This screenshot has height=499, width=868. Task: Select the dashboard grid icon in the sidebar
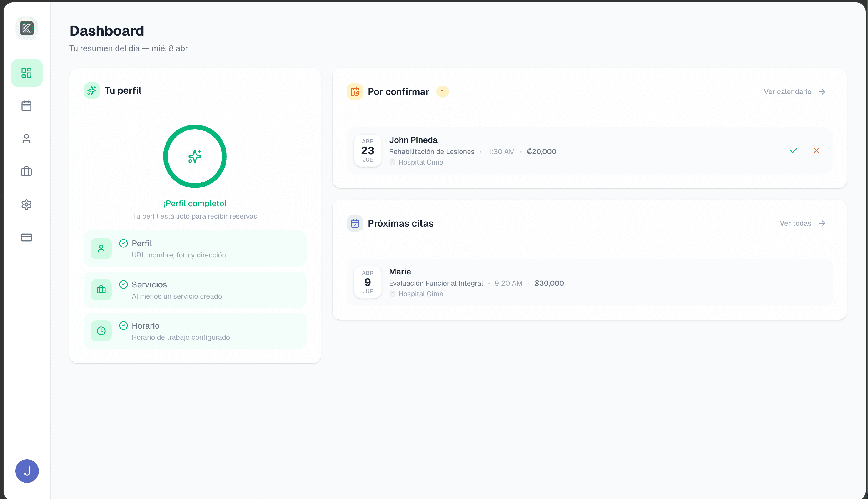tap(27, 73)
